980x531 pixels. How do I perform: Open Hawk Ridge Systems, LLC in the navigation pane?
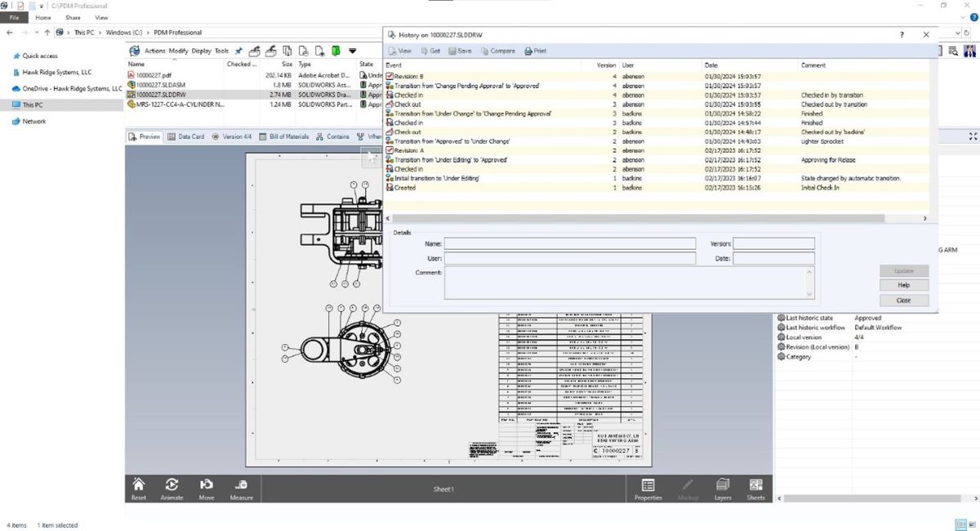click(51, 72)
